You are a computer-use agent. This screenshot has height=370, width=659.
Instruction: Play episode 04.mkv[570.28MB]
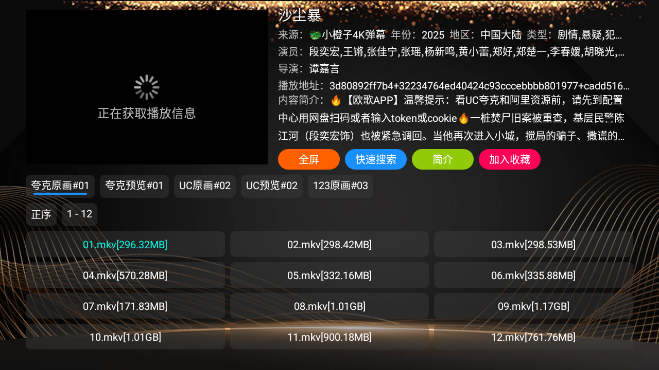pyautogui.click(x=125, y=275)
